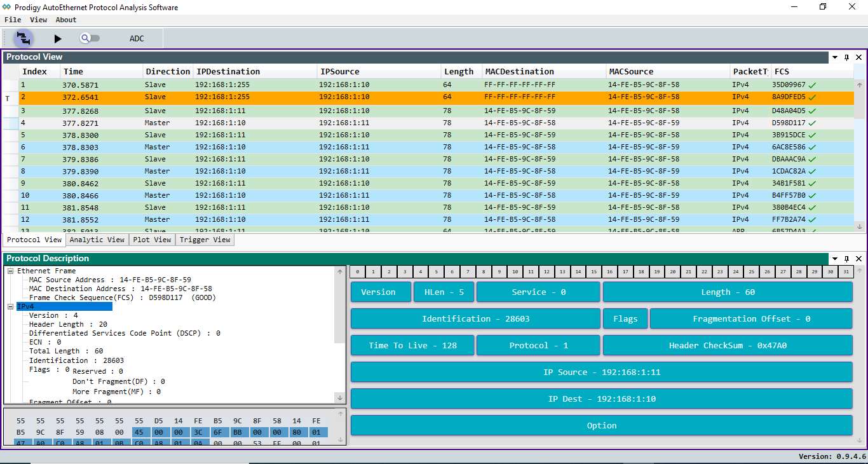This screenshot has height=464, width=868.
Task: Click the Fragmentation Offset - 0 block
Action: [751, 318]
